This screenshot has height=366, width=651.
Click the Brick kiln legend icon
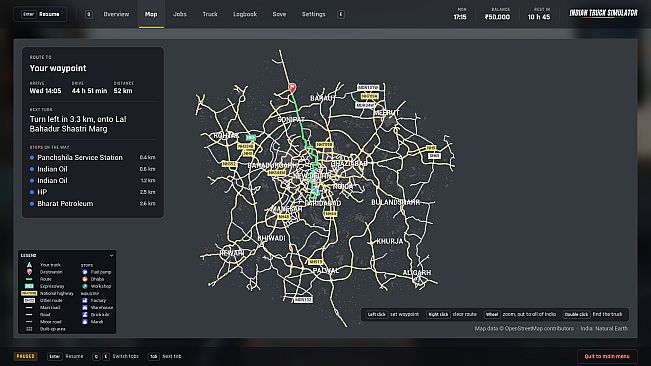[85, 315]
